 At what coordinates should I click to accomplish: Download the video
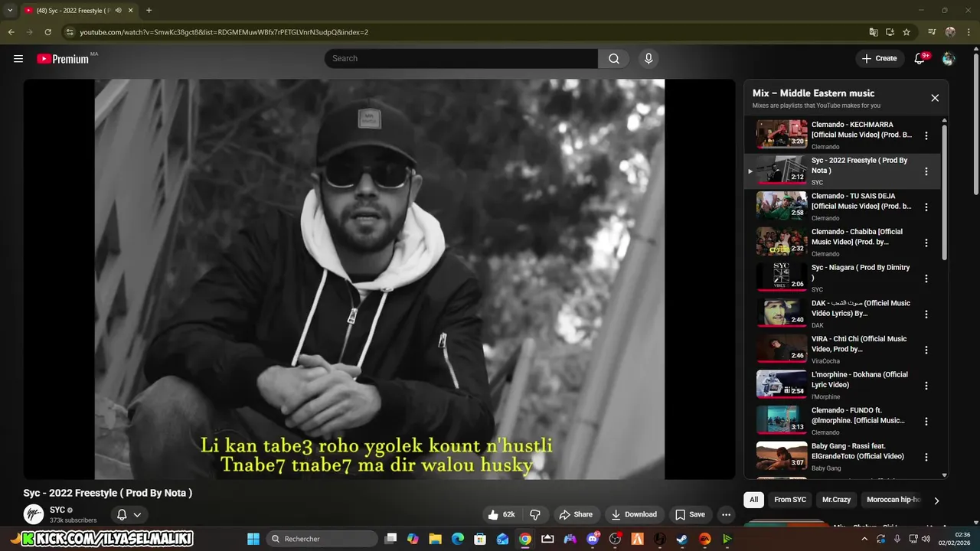(x=634, y=514)
